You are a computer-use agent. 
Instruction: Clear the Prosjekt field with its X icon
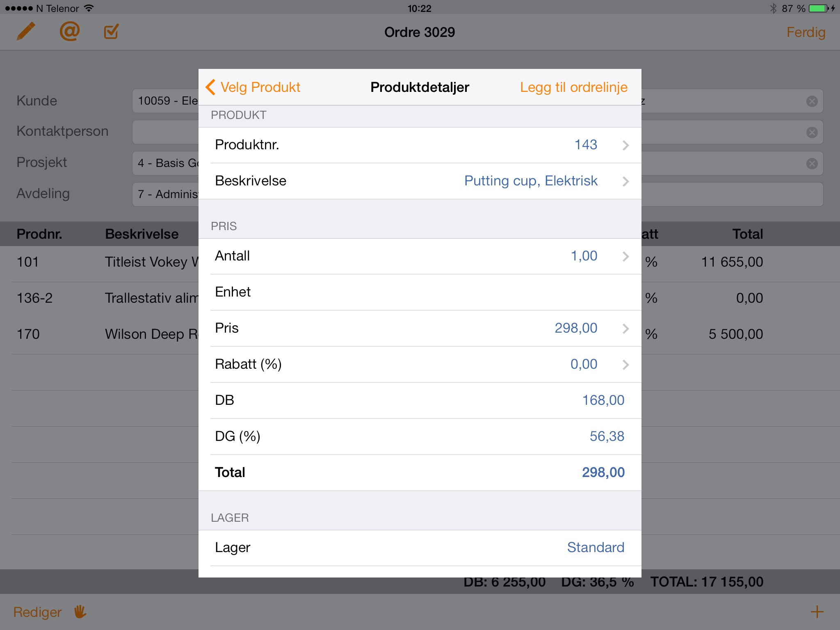(x=812, y=163)
